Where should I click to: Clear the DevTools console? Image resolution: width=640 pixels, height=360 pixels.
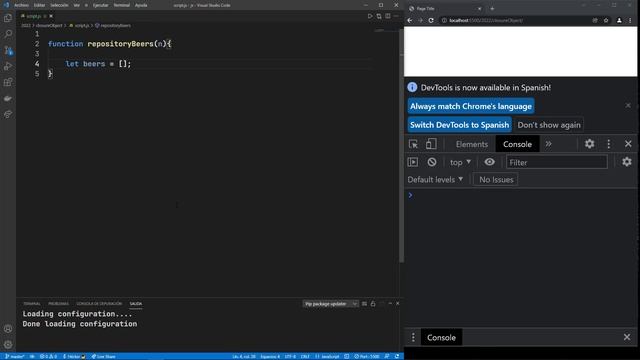[432, 162]
